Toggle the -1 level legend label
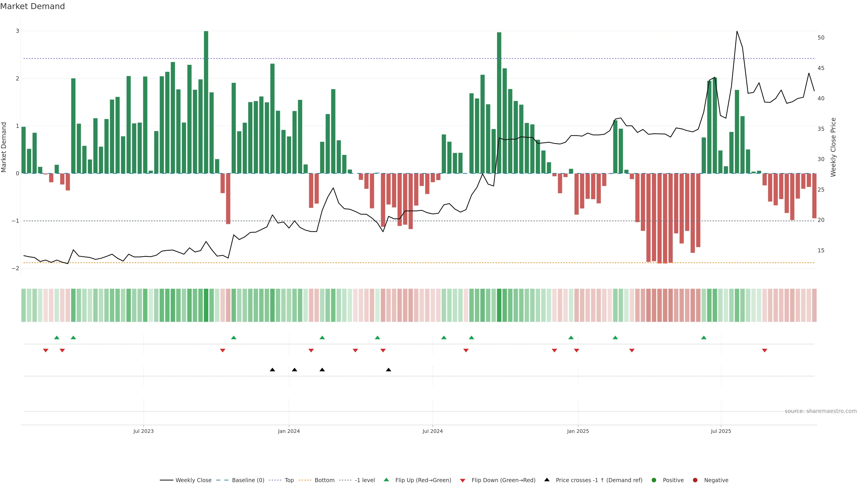 (x=365, y=480)
